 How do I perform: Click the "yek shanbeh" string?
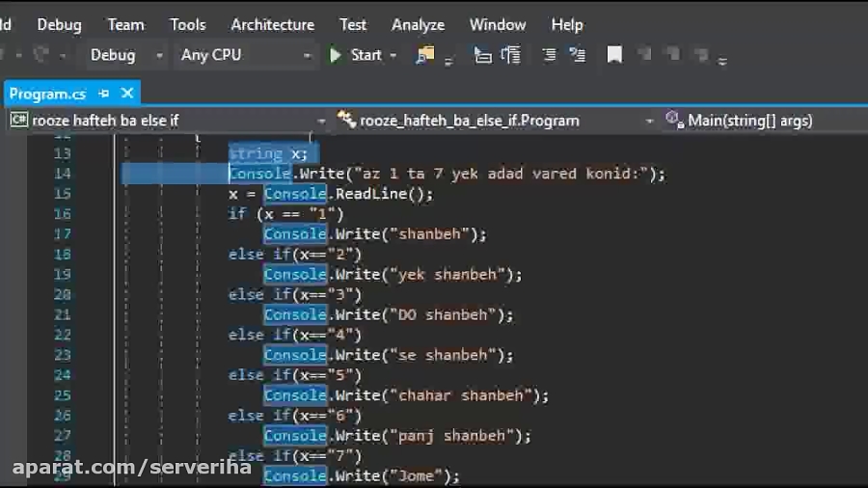click(x=448, y=275)
